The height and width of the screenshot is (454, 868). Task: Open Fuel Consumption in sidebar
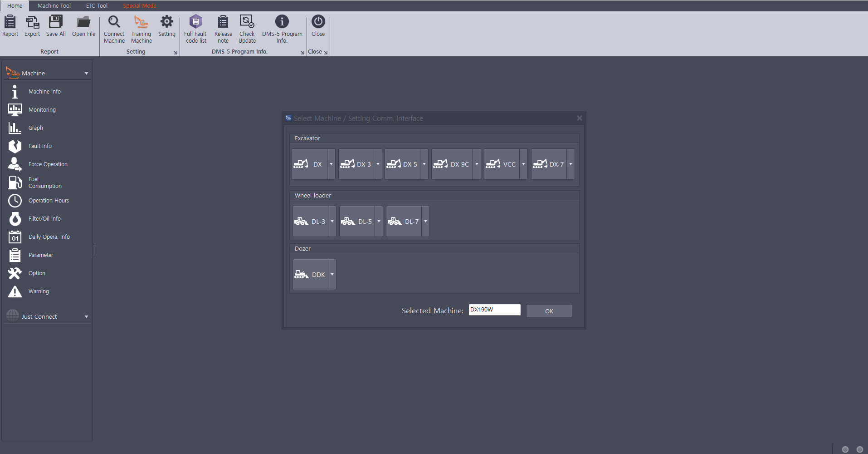click(x=45, y=183)
